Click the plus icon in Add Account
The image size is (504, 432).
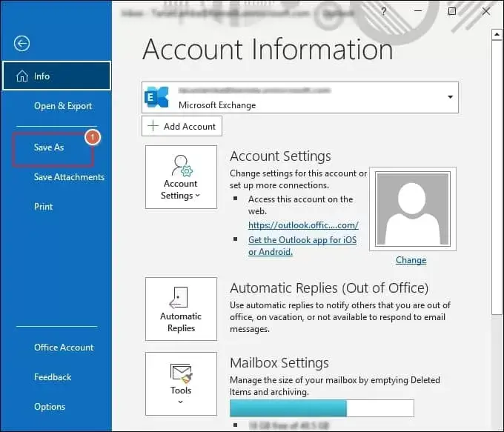[153, 126]
